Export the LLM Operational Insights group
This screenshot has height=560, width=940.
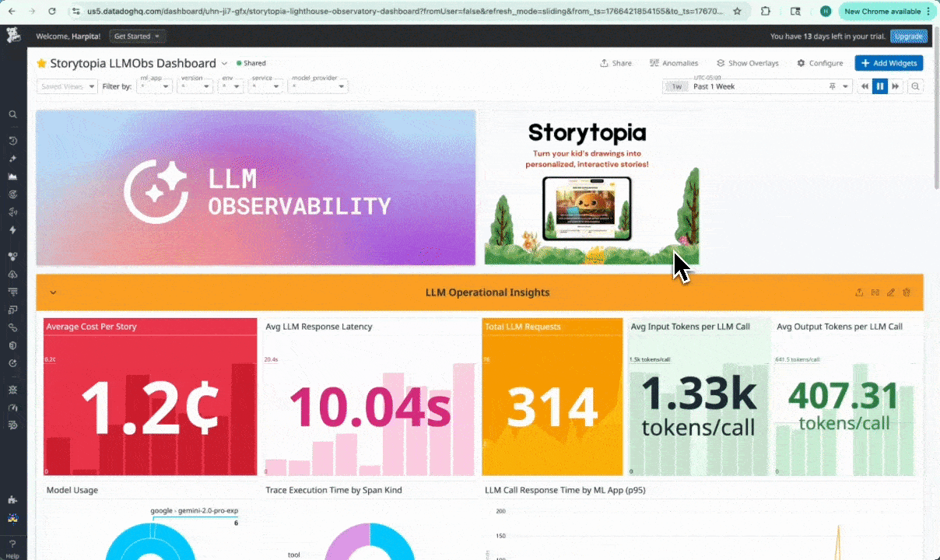[859, 292]
